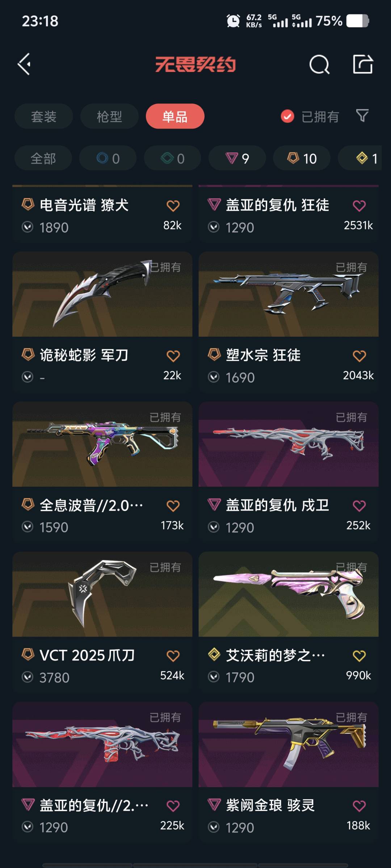Open the search magnifier icon
This screenshot has width=391, height=868.
pyautogui.click(x=319, y=65)
